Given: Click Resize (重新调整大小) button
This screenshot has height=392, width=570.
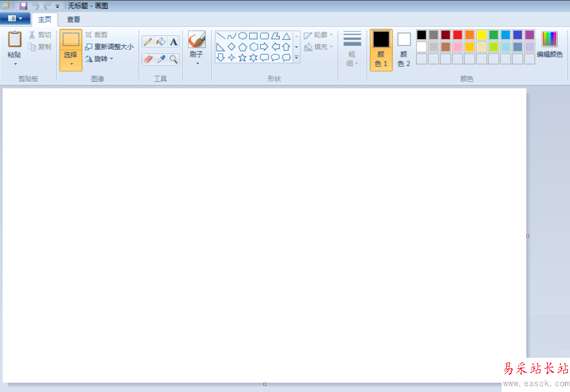Looking at the screenshot, I should coord(109,47).
